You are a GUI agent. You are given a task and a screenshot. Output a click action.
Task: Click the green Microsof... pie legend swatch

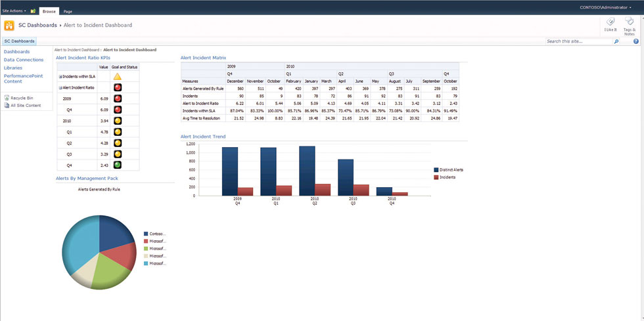pyautogui.click(x=146, y=248)
